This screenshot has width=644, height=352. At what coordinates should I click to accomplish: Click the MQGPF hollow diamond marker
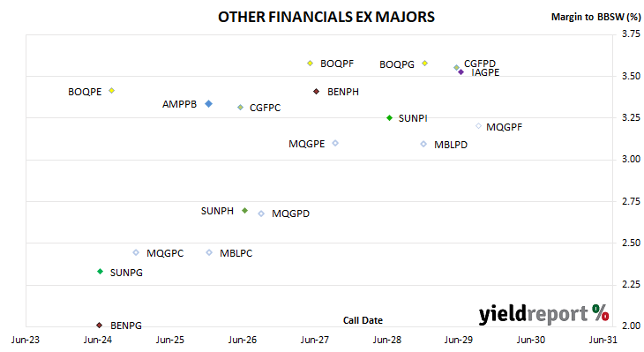click(x=478, y=126)
